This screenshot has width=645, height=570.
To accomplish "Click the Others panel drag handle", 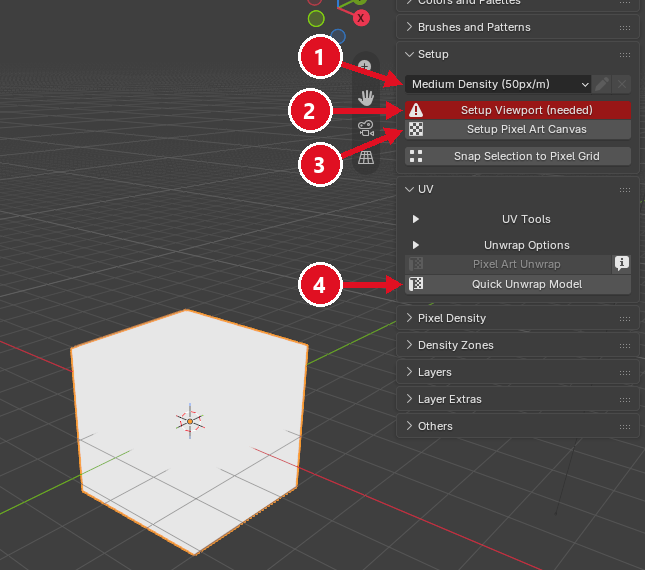I will [x=624, y=427].
